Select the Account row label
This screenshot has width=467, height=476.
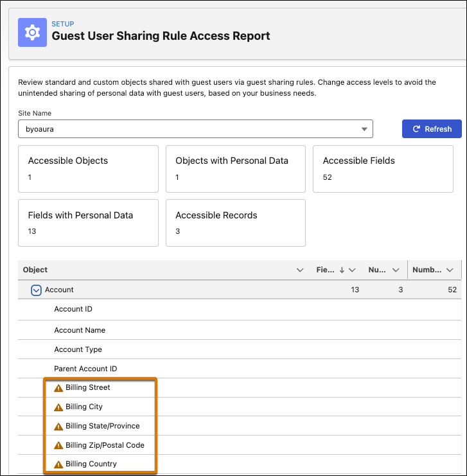click(59, 290)
